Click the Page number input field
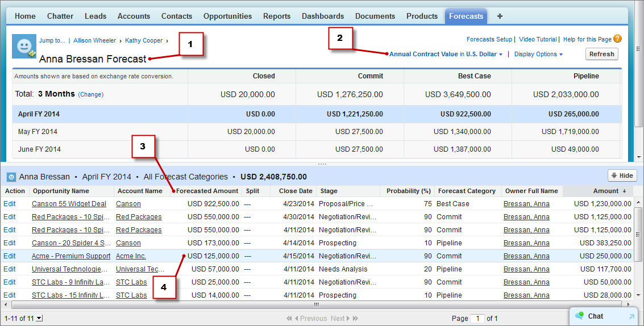 coord(478,319)
